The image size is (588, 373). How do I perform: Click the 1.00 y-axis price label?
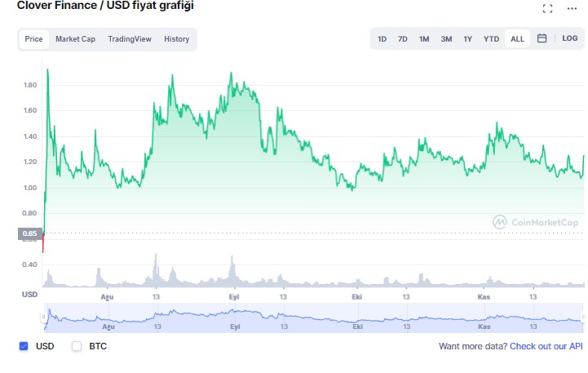30,188
